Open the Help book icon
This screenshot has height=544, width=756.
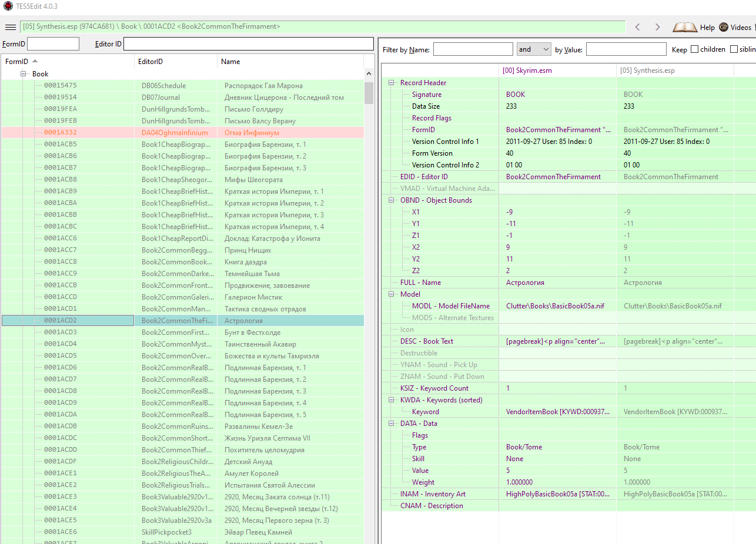coord(685,26)
